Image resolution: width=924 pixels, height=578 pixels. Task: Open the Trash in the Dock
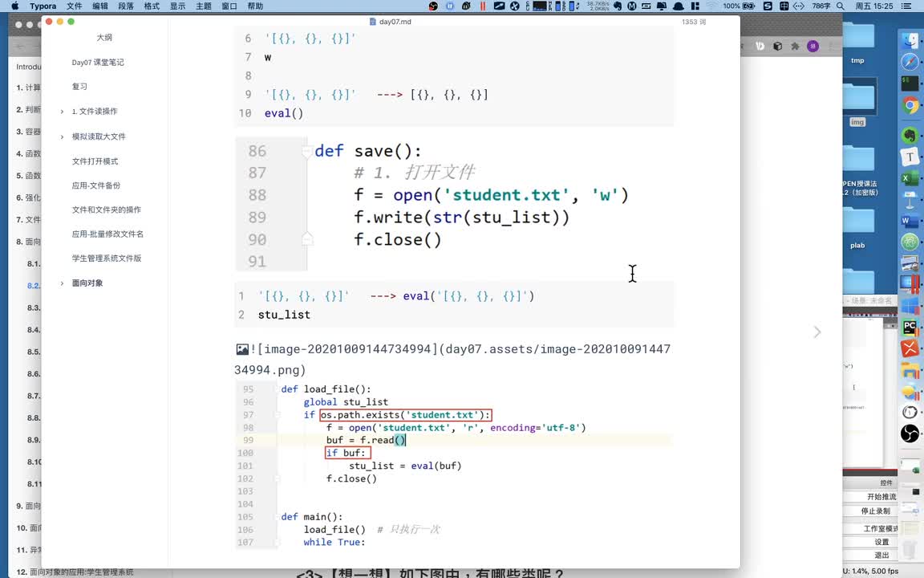(x=910, y=552)
